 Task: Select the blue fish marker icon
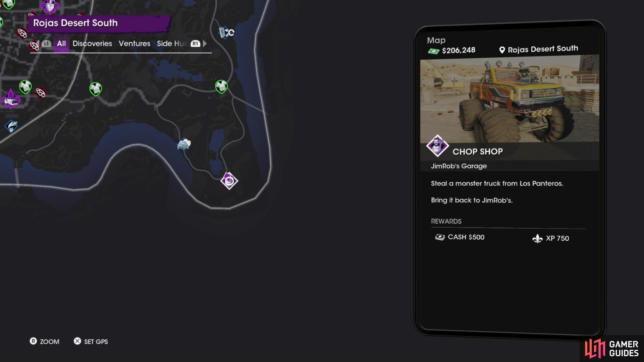(x=11, y=126)
